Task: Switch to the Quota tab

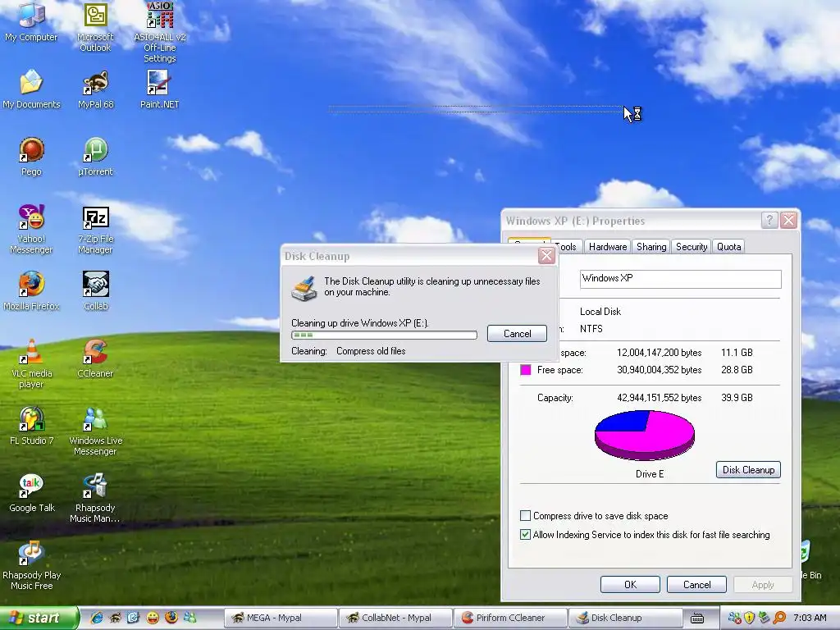Action: 728,246
